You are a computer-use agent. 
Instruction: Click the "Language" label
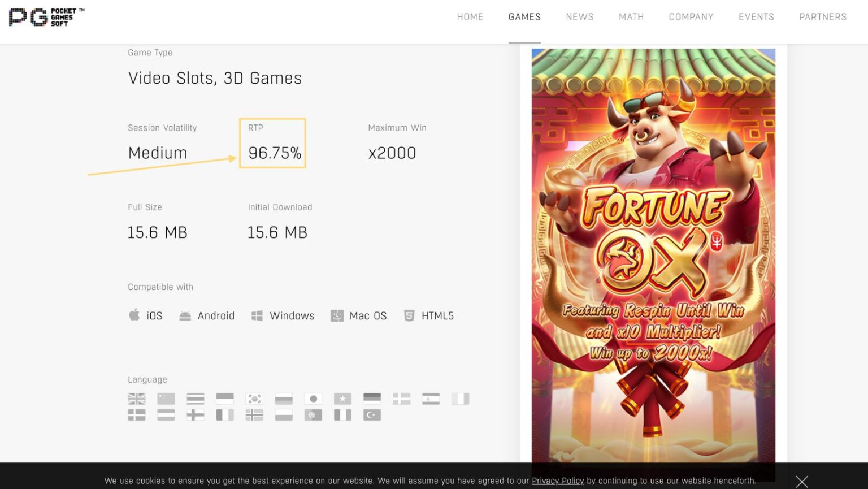(x=147, y=380)
